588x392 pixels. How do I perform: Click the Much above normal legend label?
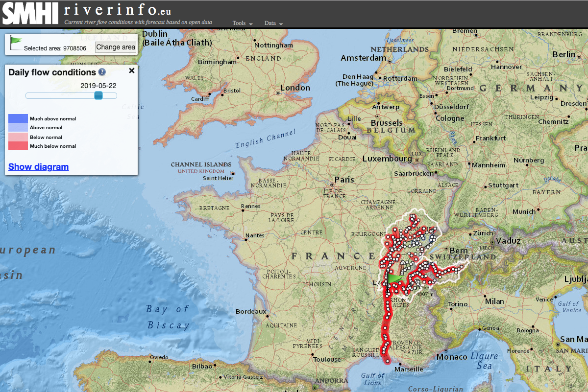53,119
